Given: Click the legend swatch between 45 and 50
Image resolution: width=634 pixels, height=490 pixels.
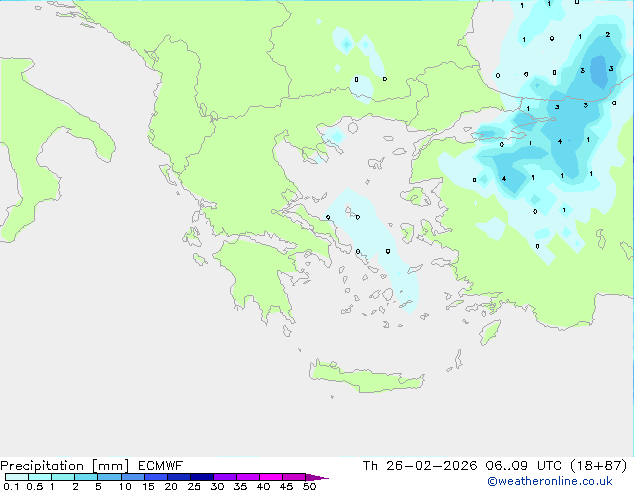Looking at the screenshot, I should click(x=294, y=477).
